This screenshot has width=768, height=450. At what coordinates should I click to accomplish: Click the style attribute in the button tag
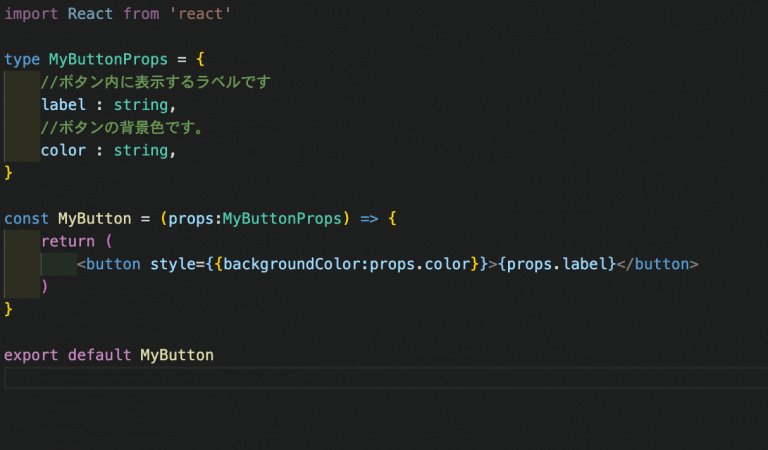click(x=172, y=264)
